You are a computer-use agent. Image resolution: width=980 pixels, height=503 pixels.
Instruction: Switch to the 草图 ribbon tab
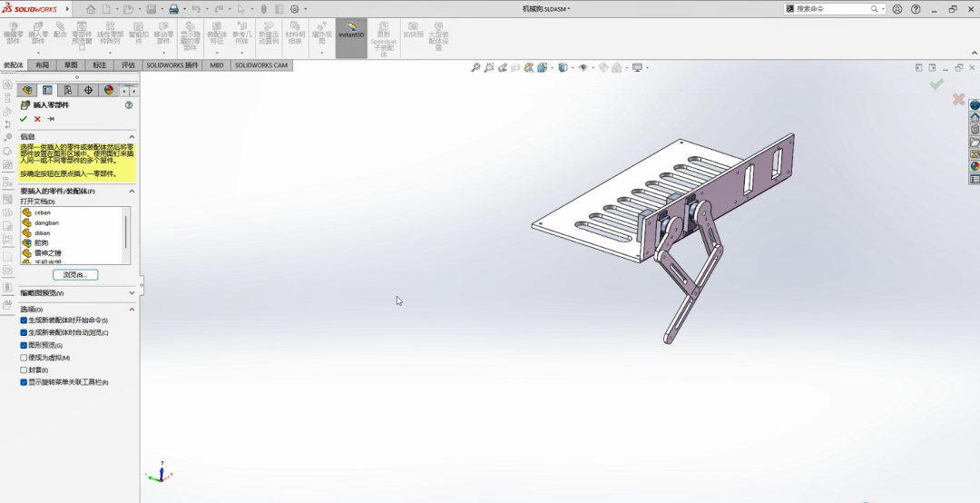tap(71, 65)
